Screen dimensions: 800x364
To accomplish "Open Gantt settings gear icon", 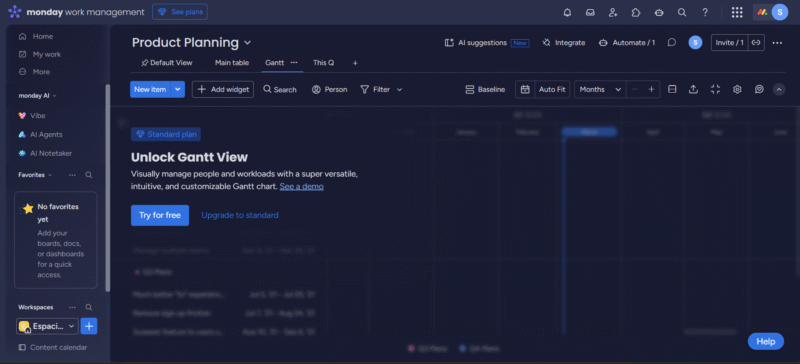I will coord(737,89).
